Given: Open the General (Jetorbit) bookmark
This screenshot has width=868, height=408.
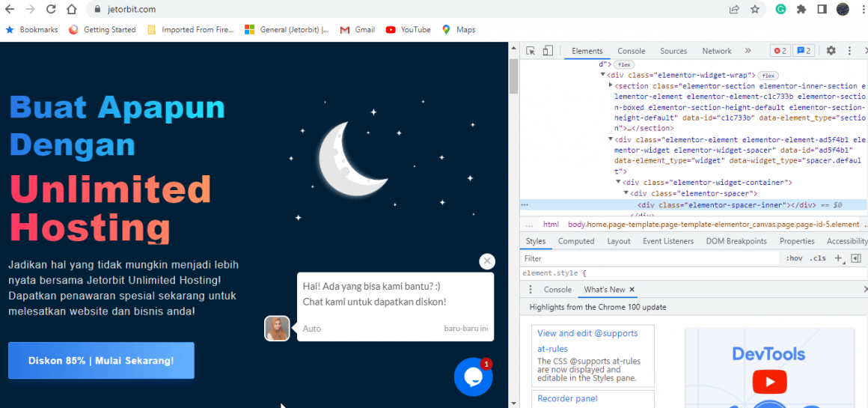Looking at the screenshot, I should 287,30.
